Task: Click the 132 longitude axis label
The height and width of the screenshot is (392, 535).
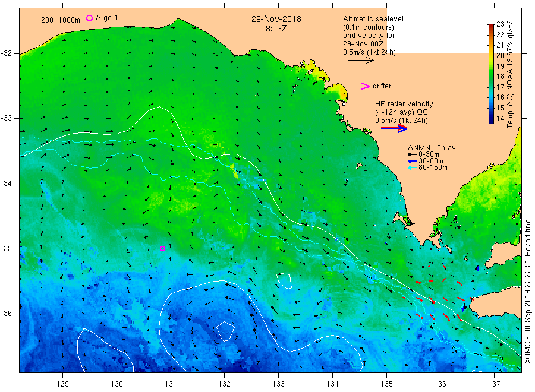Action: 225,384
